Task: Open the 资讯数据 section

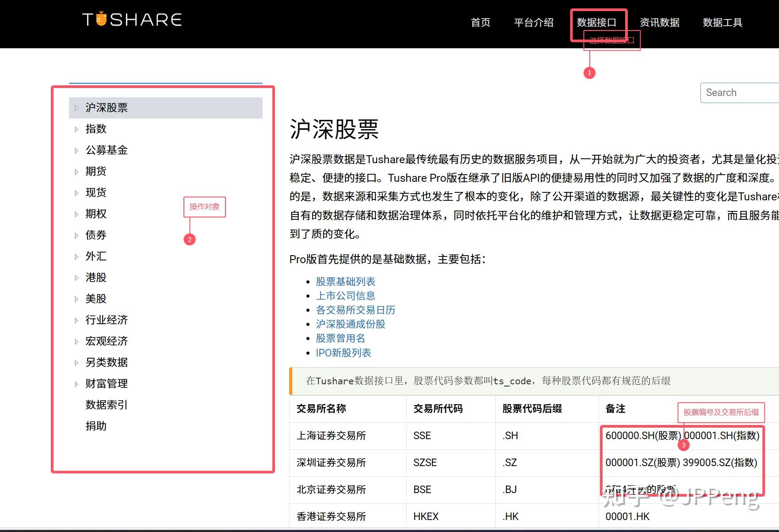Action: click(x=659, y=23)
